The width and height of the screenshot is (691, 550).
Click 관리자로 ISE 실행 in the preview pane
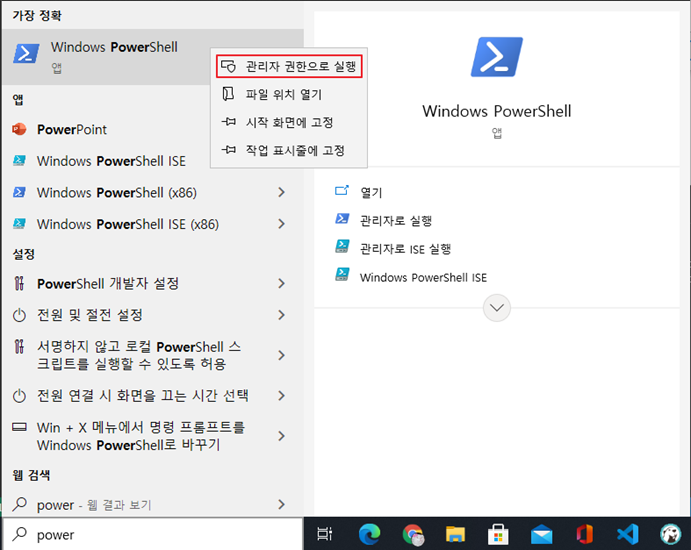pos(405,249)
